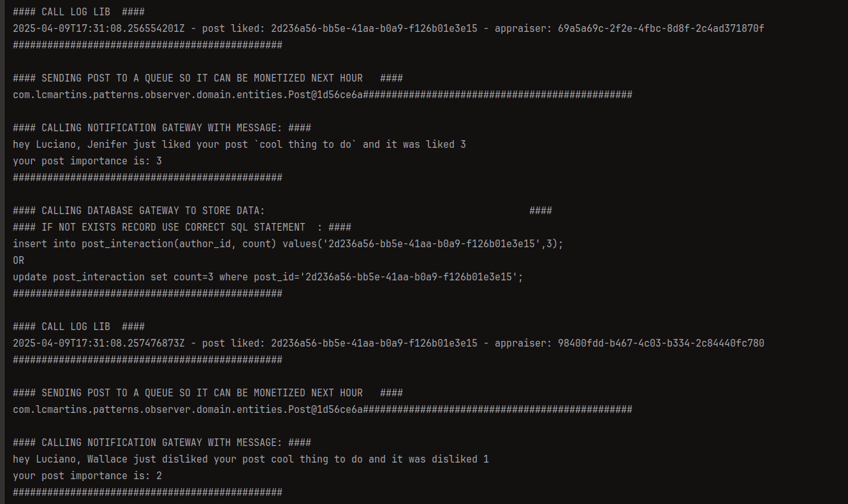The width and height of the screenshot is (848, 504).
Task: Click the standalone OR line
Action: (x=18, y=260)
